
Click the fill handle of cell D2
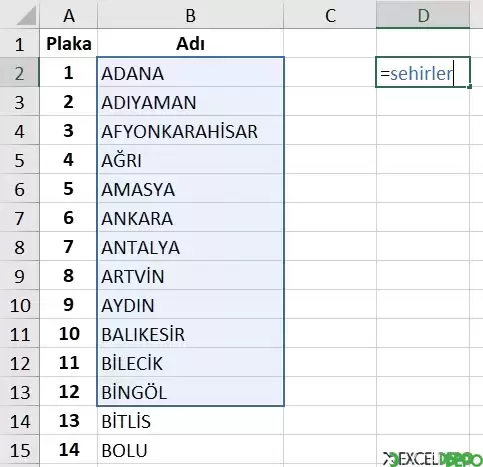[470, 87]
